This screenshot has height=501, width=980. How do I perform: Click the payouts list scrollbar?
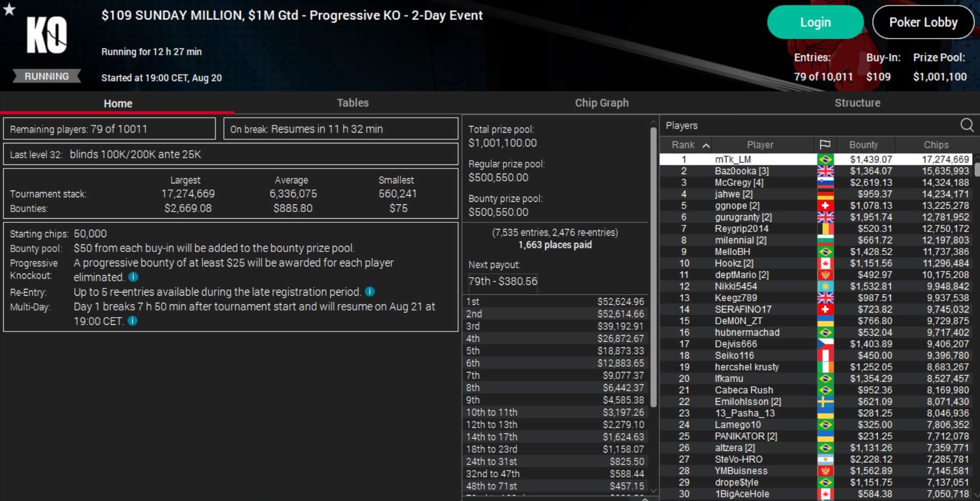[653, 267]
